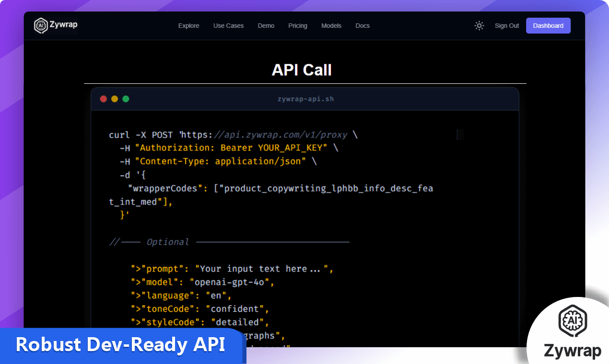609x364 pixels.
Task: Click the t_int_med"] continuation line
Action: pyautogui.click(x=141, y=202)
